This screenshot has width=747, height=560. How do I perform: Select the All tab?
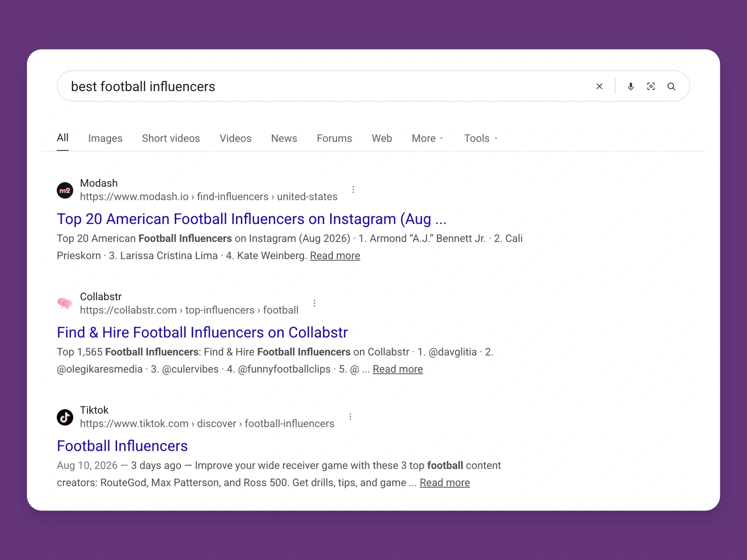coord(63,138)
